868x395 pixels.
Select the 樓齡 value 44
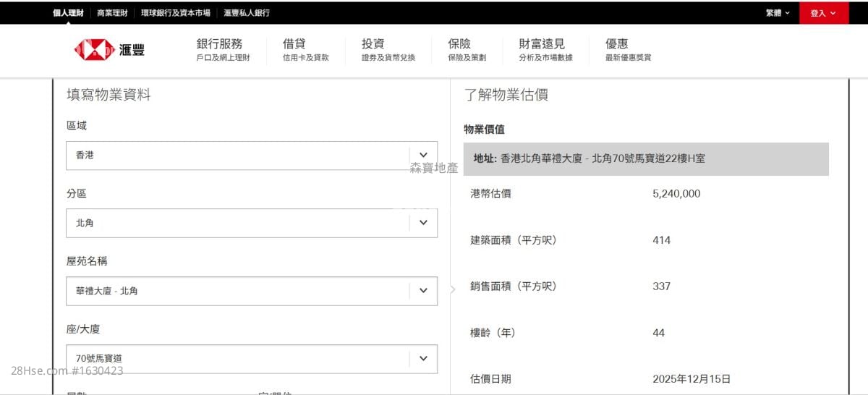pos(658,333)
